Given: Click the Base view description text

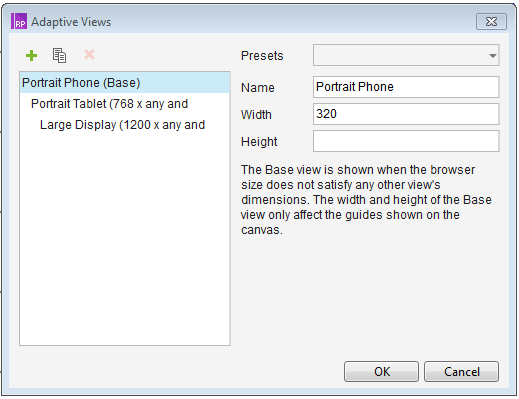Looking at the screenshot, I should tap(366, 200).
